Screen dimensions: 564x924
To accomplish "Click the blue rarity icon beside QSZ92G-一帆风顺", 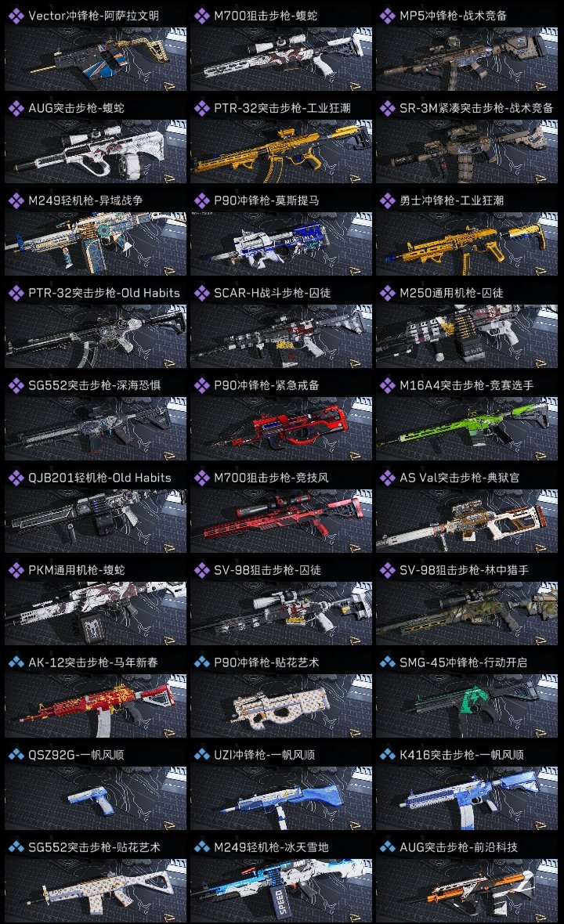I will point(16,755).
